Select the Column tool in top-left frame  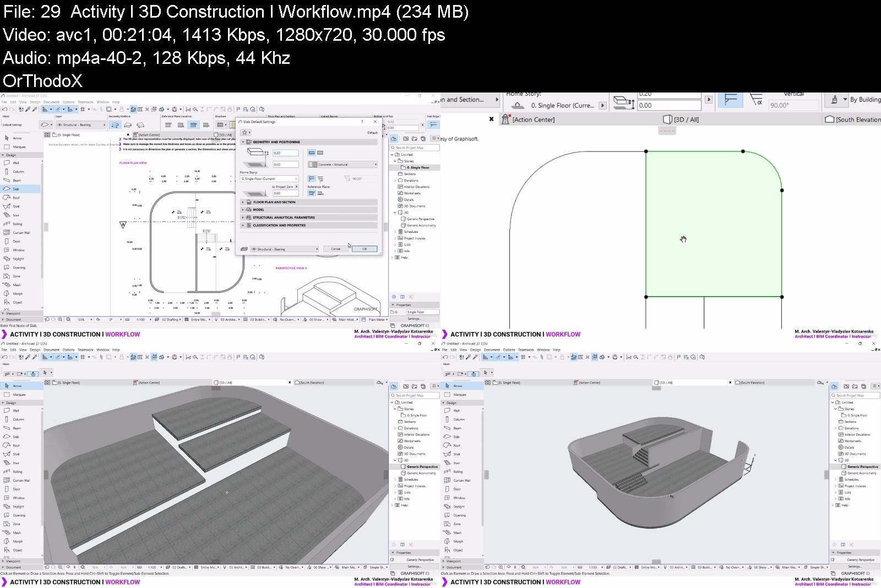coord(18,172)
